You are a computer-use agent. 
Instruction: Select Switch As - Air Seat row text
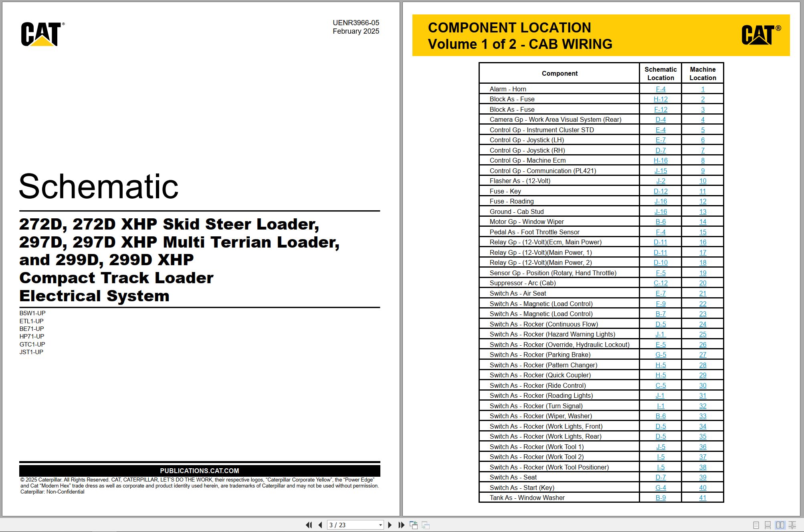[x=518, y=293]
